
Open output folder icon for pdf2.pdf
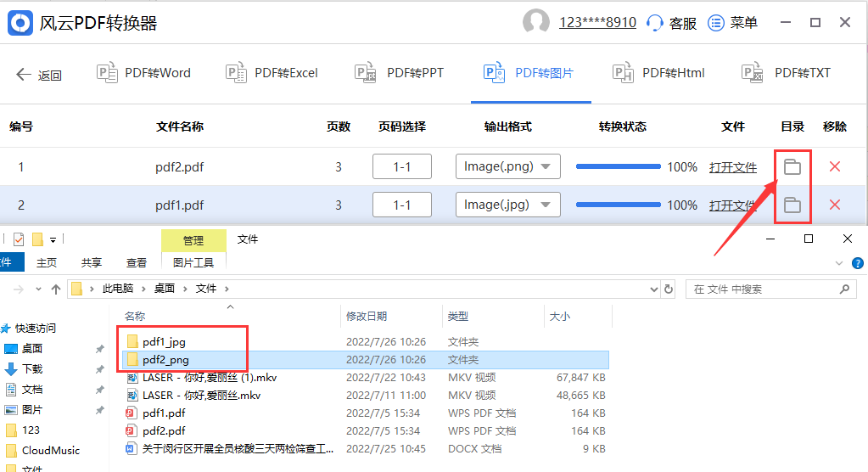tap(792, 166)
